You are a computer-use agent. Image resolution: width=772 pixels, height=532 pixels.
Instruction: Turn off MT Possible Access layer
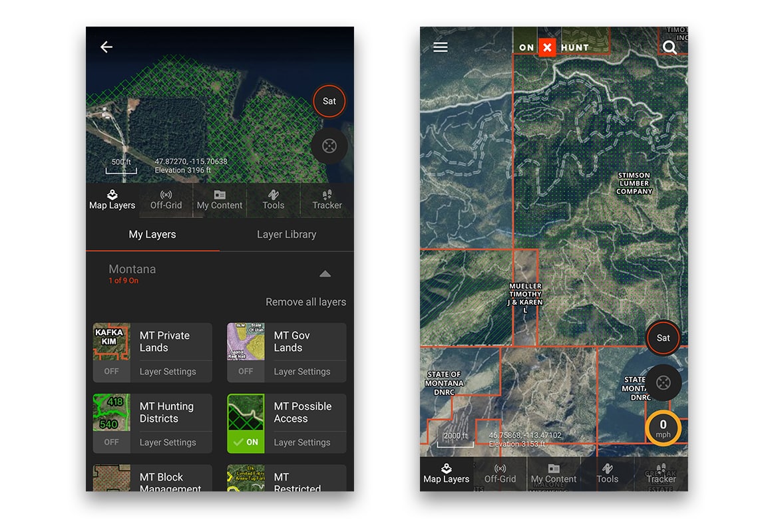(x=246, y=442)
